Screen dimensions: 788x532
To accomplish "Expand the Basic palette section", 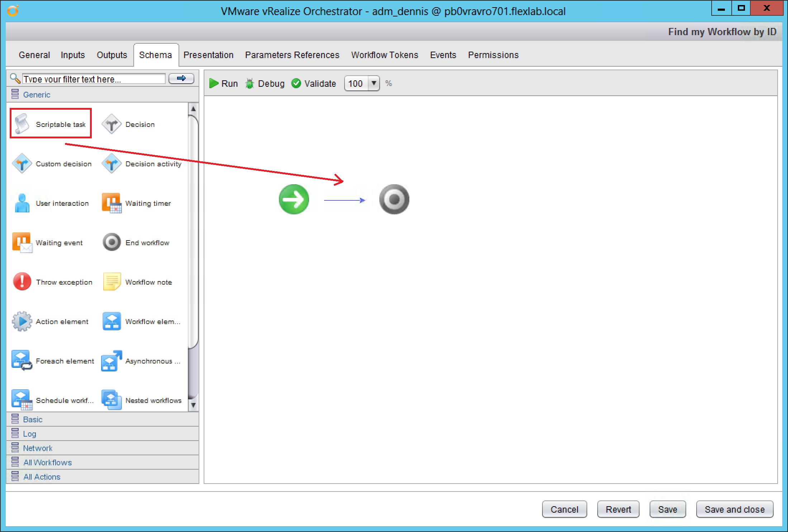I will tap(103, 419).
